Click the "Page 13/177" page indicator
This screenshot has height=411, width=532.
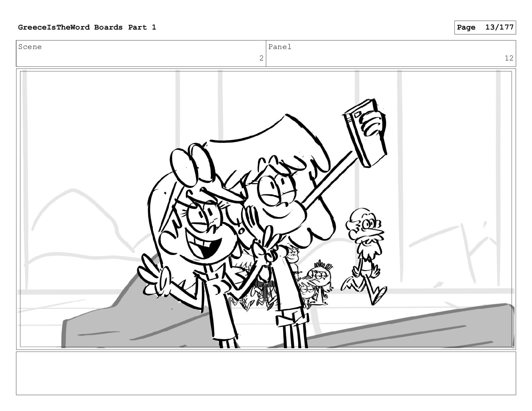[485, 28]
